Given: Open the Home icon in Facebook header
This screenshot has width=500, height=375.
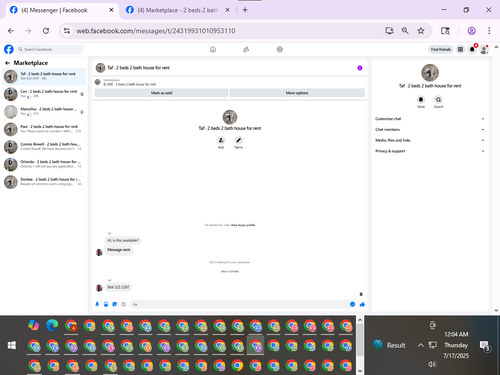Looking at the screenshot, I should coord(213,49).
